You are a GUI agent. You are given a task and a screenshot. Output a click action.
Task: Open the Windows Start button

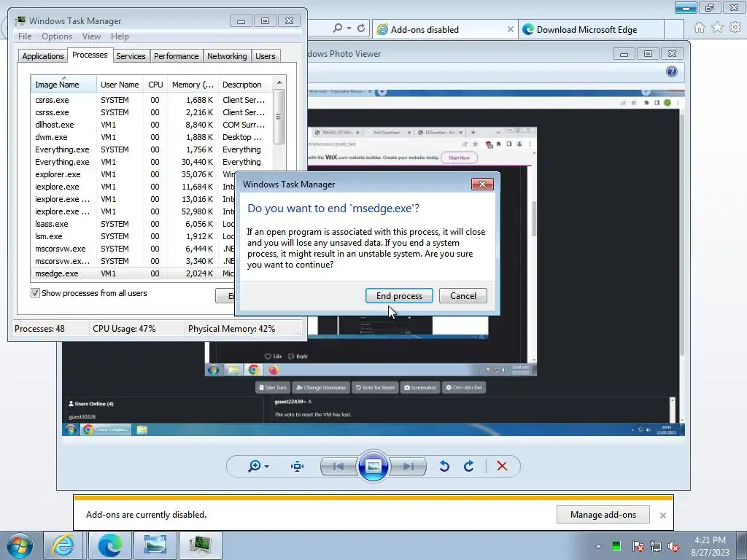click(20, 545)
